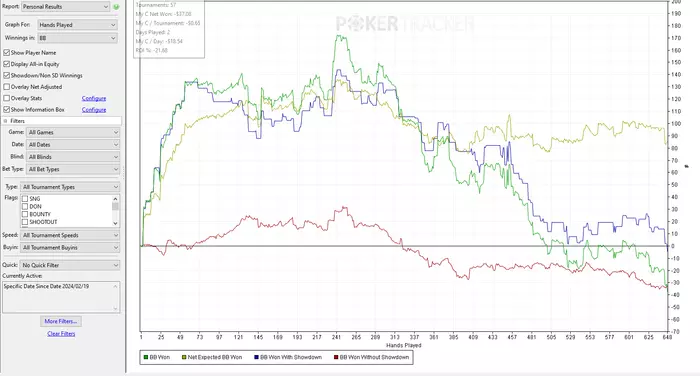The height and width of the screenshot is (376, 700).
Task: Open the tournament Type dropdown
Action: point(70,187)
